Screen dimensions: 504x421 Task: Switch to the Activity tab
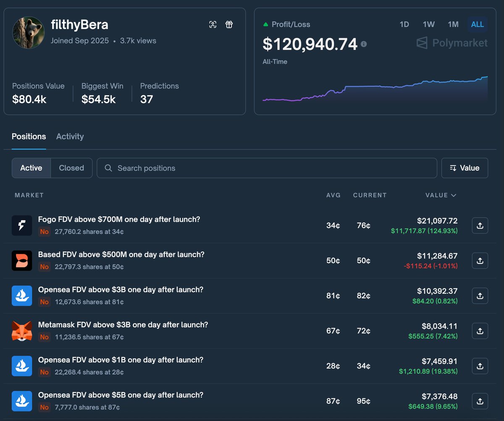coord(70,137)
